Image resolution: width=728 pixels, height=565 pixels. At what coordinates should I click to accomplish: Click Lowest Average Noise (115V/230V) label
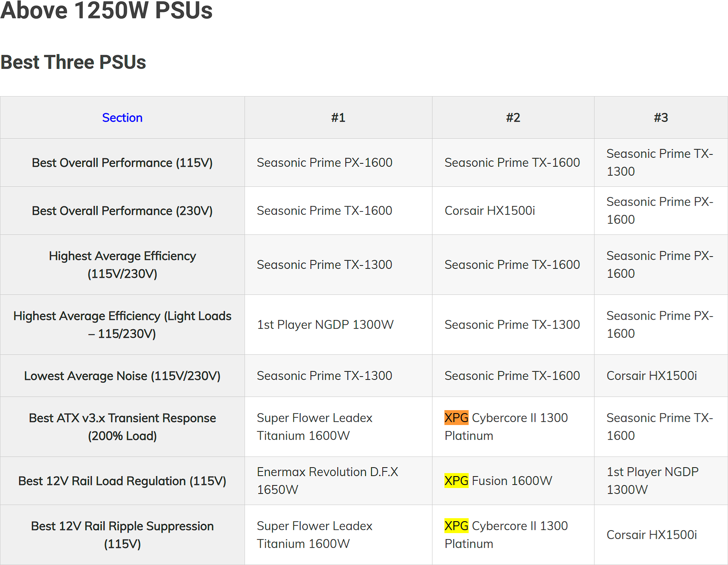(x=122, y=376)
